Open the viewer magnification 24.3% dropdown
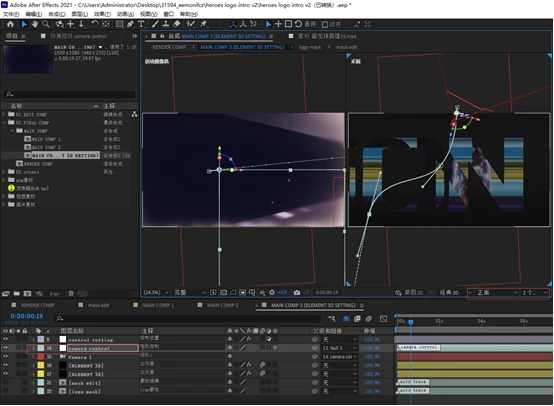 pyautogui.click(x=156, y=292)
